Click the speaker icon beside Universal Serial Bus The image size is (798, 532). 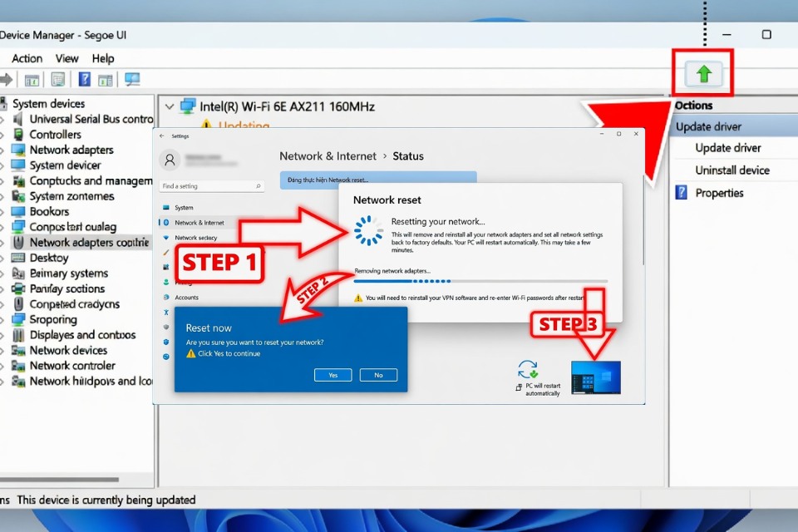[18, 119]
